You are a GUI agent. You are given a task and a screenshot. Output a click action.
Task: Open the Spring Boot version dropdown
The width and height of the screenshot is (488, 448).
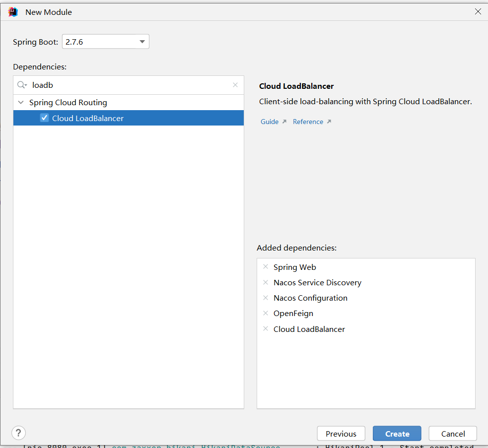point(106,42)
